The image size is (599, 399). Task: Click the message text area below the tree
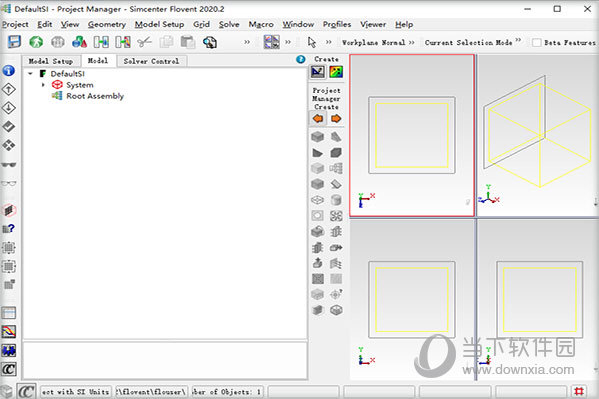(x=165, y=360)
